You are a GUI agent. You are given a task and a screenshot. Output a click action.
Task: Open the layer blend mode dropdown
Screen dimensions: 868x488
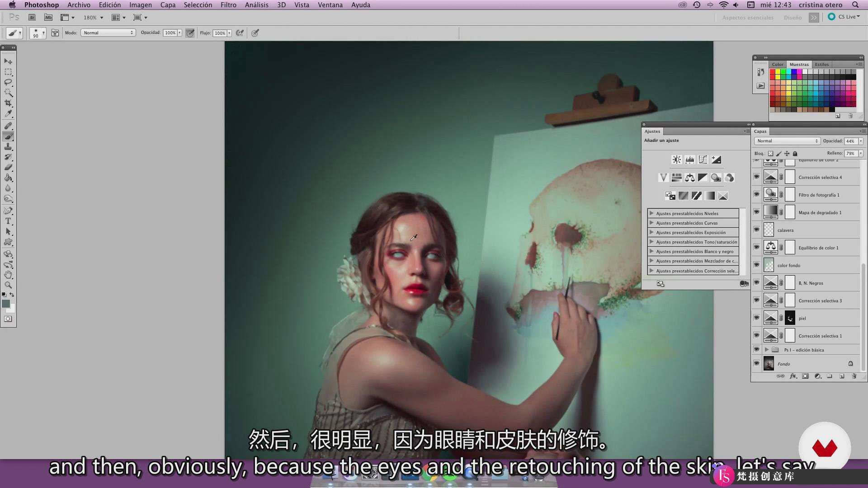pos(787,141)
